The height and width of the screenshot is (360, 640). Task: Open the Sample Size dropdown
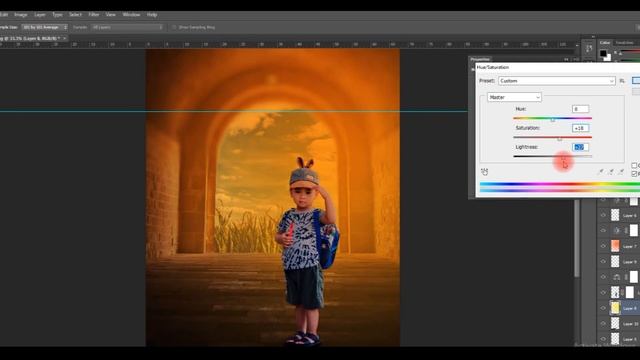44,27
